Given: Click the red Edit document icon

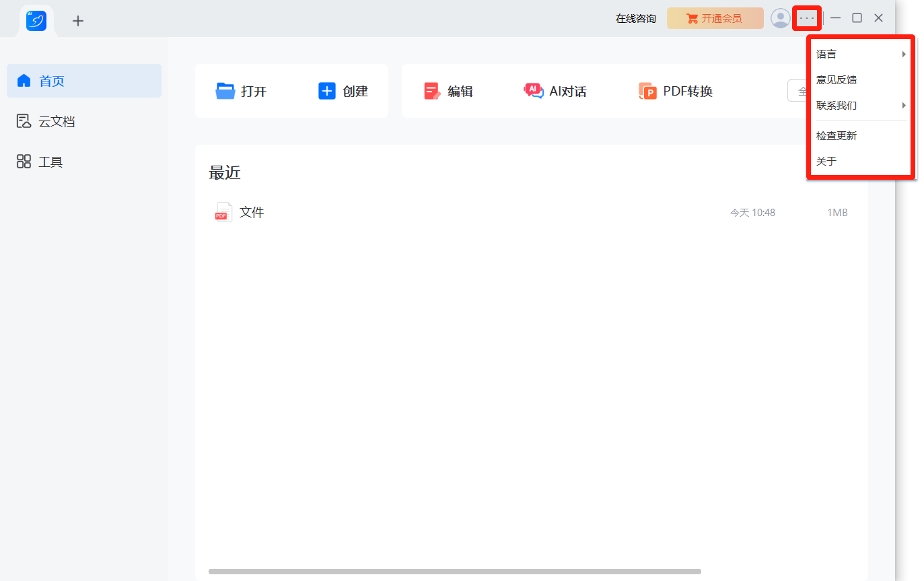Looking at the screenshot, I should pyautogui.click(x=432, y=91).
